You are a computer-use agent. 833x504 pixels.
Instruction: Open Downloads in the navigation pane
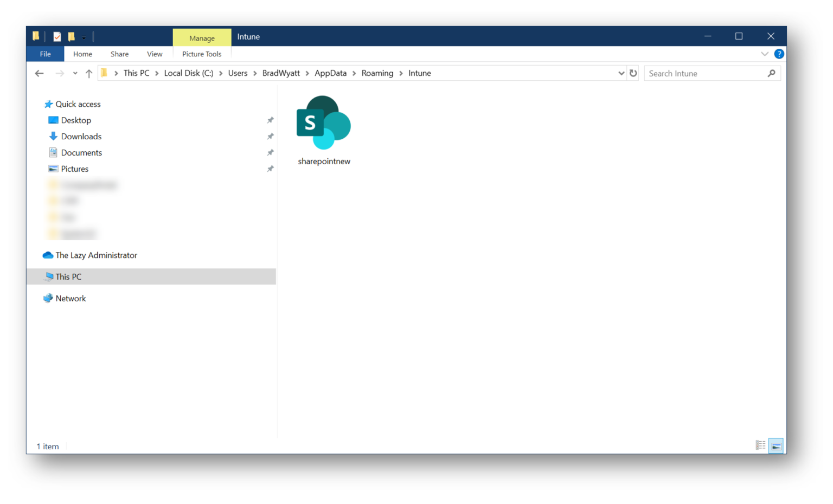point(81,137)
